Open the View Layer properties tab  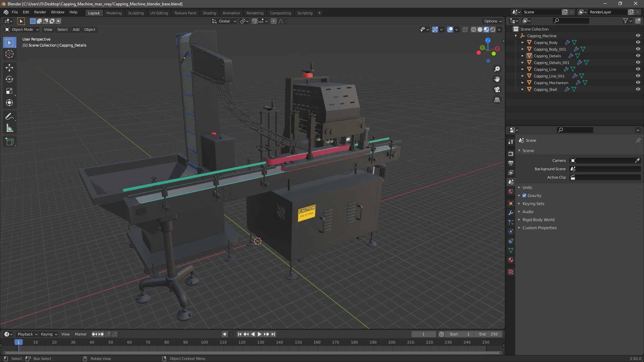click(x=511, y=172)
